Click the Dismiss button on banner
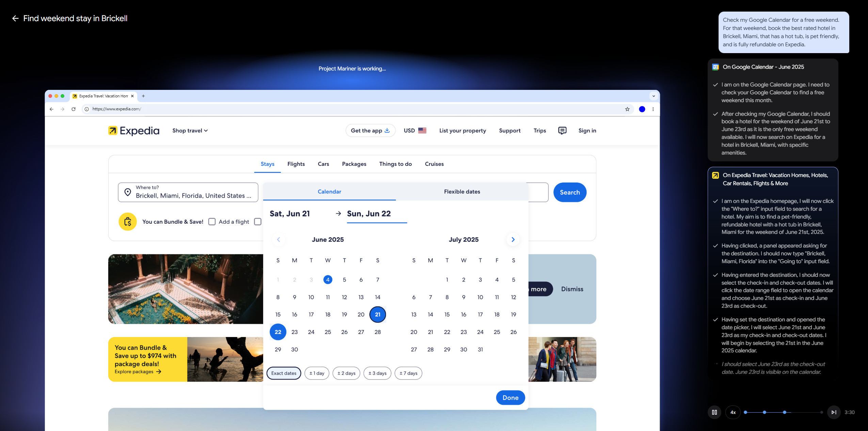This screenshot has width=868, height=431. (572, 289)
